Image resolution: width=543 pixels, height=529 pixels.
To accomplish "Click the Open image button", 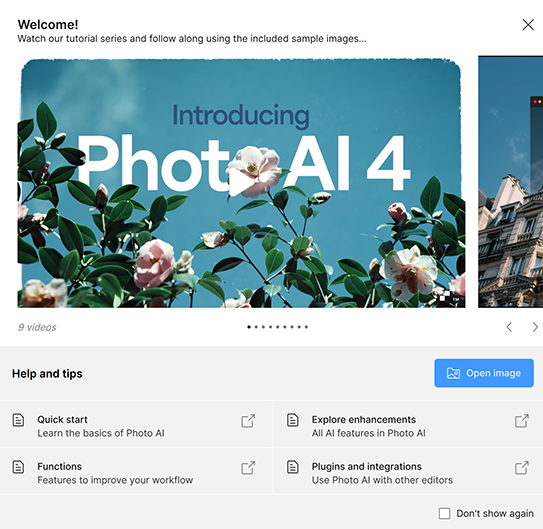I will (x=484, y=373).
